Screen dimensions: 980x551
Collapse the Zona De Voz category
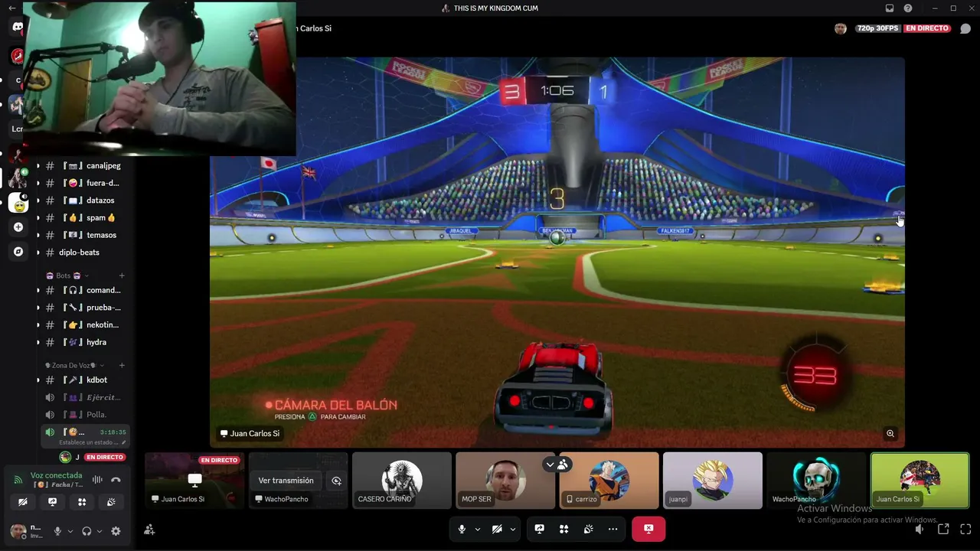pos(74,365)
